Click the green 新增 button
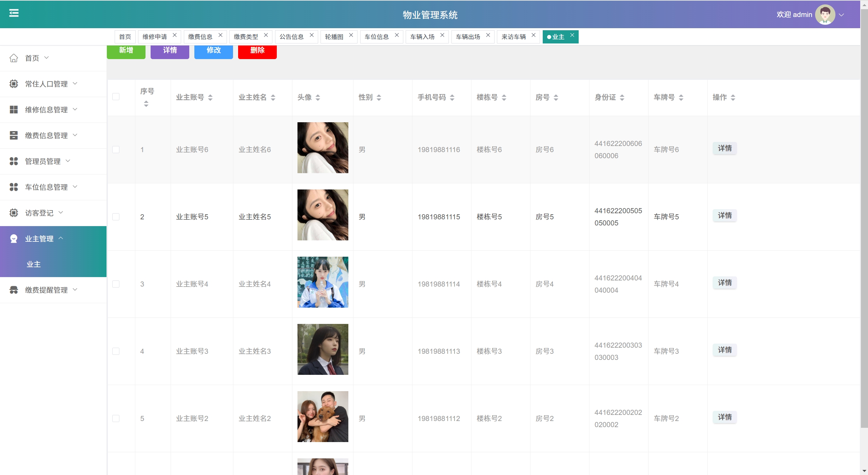This screenshot has width=868, height=475. [x=126, y=51]
